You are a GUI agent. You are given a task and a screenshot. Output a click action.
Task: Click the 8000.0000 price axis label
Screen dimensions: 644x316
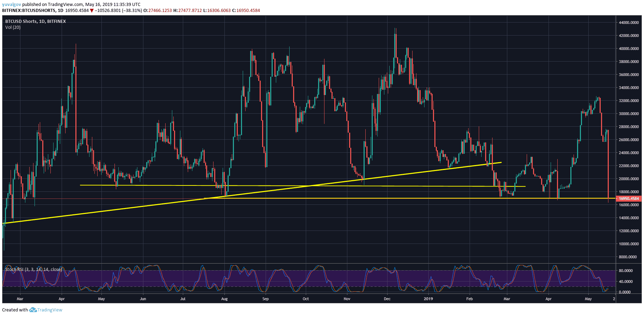tap(628, 257)
